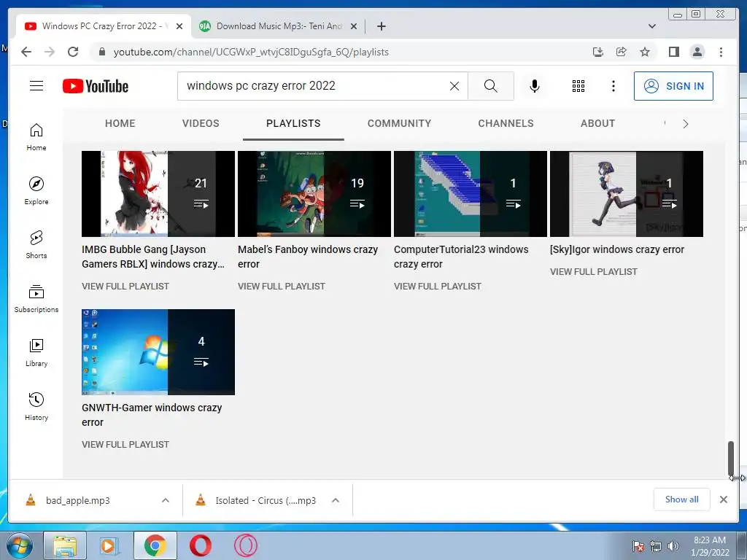Click the volume icon in system tray
This screenshot has width=747, height=560.
coord(673,546)
